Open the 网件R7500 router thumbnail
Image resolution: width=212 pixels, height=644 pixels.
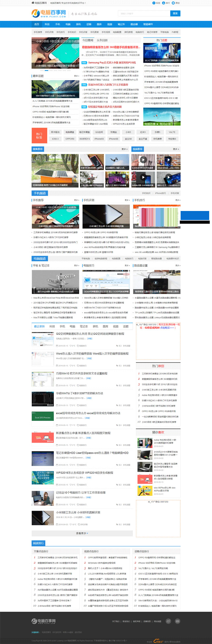[117, 179]
